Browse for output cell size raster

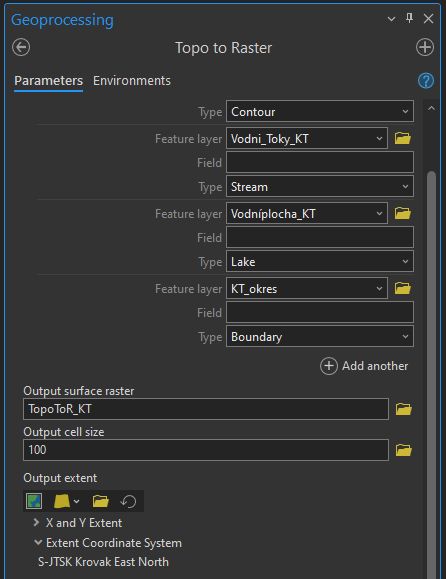(404, 450)
